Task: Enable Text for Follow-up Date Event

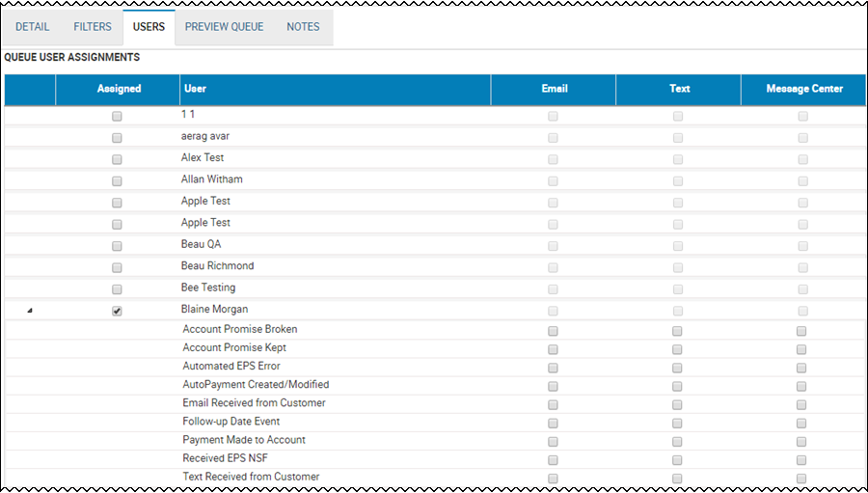Action: click(x=677, y=424)
